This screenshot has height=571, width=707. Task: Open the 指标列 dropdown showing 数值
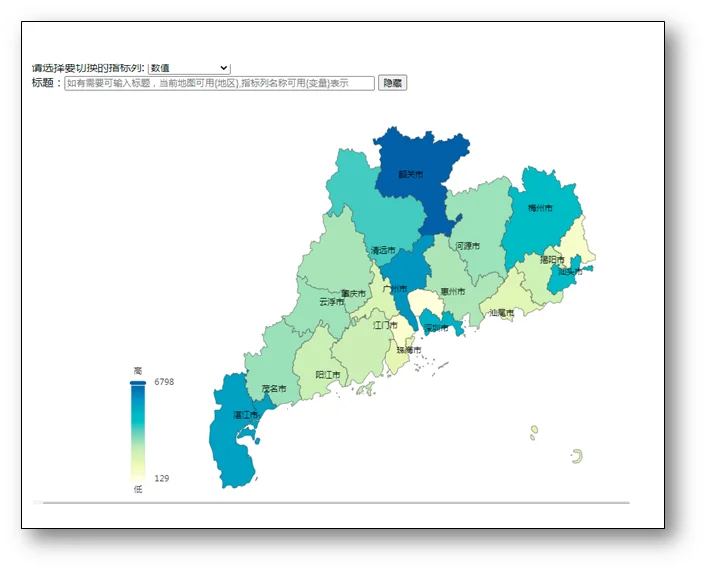click(189, 68)
